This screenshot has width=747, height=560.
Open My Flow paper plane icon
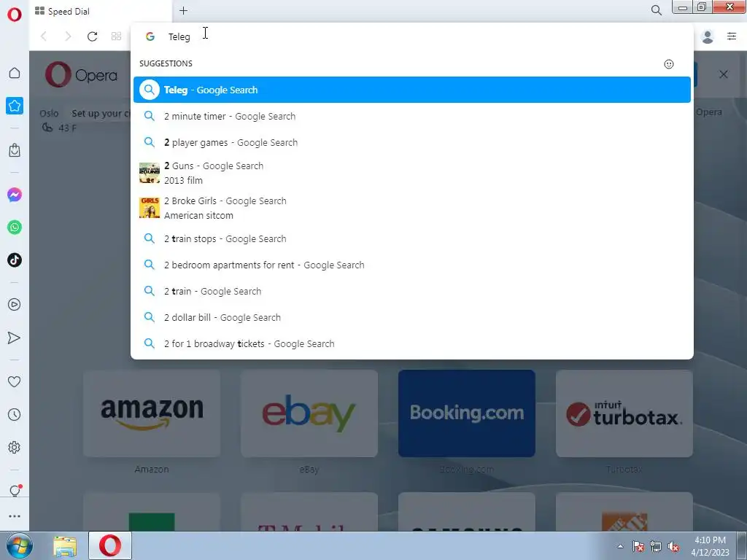click(15, 338)
